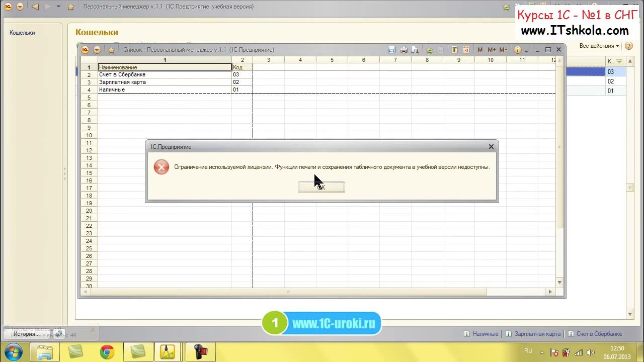This screenshot has width=644, height=362.
Task: Select column header 5 in the spreadsheet
Action: click(332, 60)
